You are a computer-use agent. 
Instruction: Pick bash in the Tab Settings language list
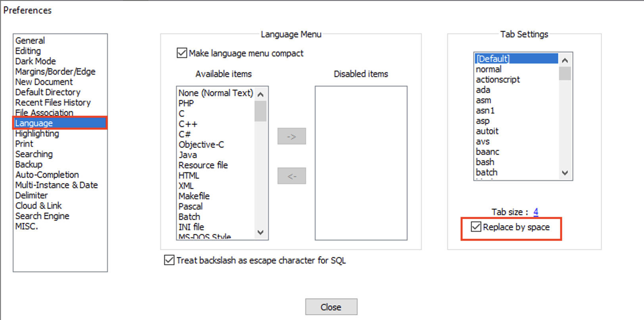pyautogui.click(x=485, y=162)
